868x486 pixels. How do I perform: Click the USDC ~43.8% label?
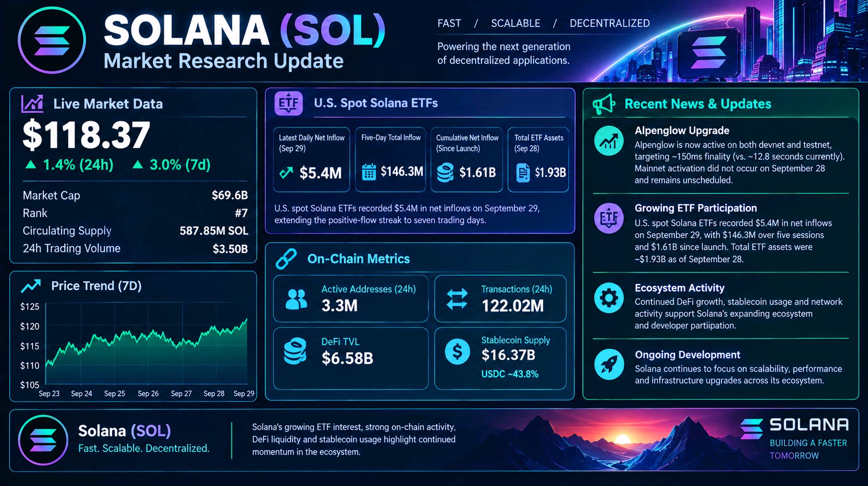coord(510,374)
